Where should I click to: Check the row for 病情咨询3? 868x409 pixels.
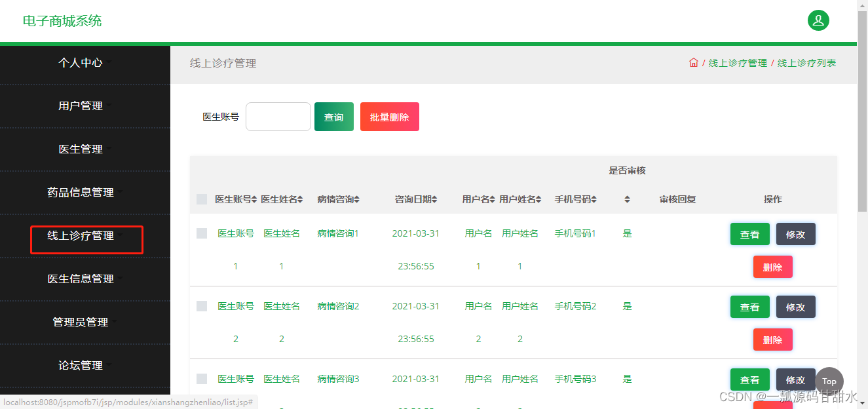(202, 379)
